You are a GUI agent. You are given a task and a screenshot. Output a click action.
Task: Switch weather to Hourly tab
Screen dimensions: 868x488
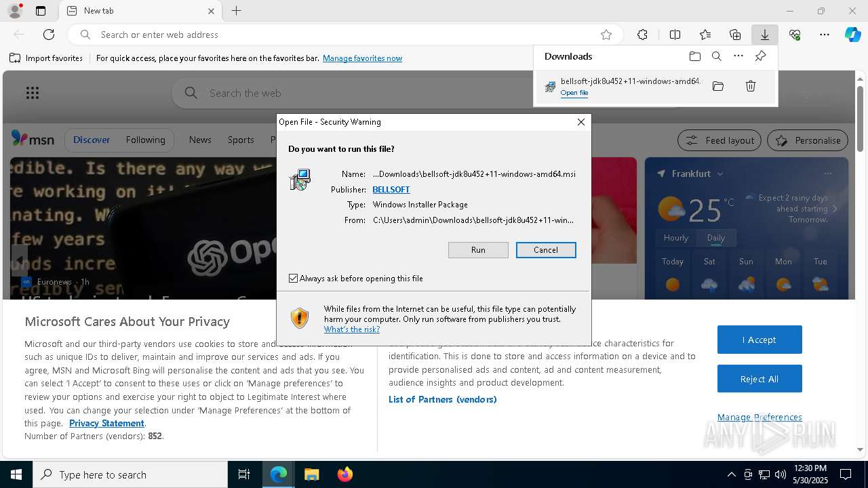(676, 238)
